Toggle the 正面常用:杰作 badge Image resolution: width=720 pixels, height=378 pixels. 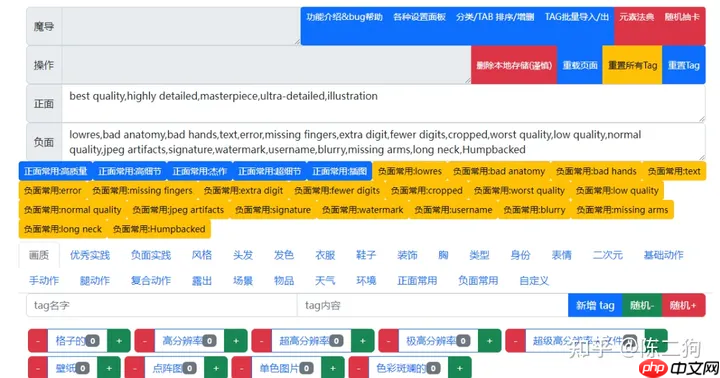pyautogui.click(x=200, y=171)
